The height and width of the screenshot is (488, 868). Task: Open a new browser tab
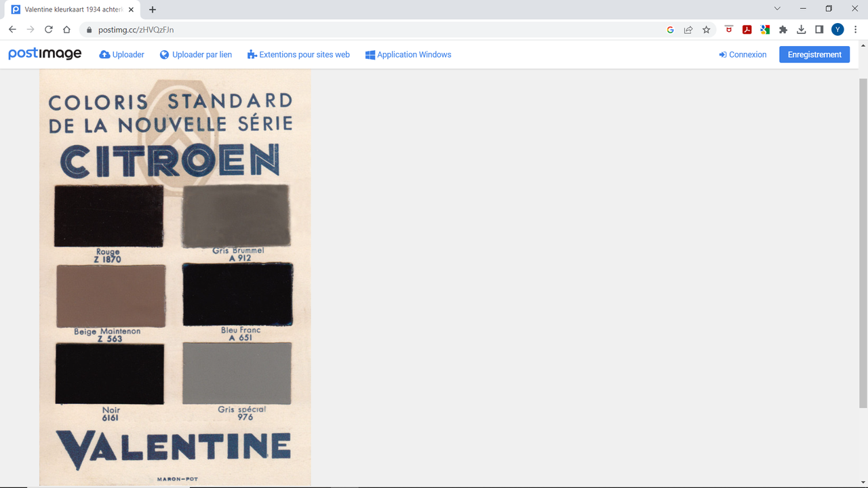(153, 9)
